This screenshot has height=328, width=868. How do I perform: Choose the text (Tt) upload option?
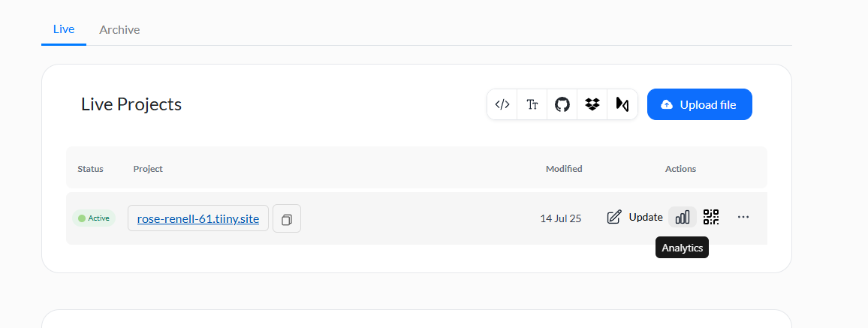(x=532, y=104)
